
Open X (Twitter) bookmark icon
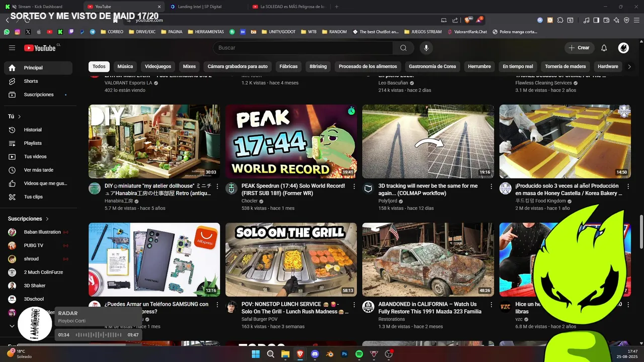tap(28, 32)
